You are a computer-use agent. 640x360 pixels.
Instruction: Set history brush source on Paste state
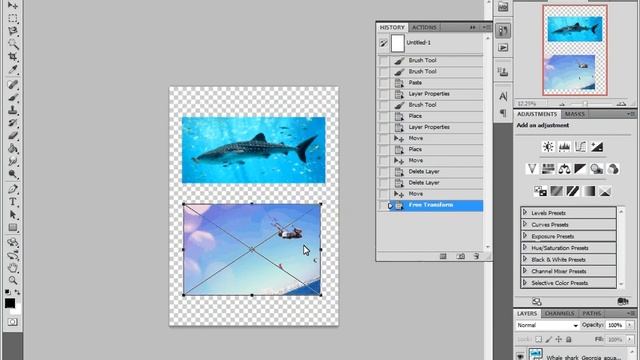point(384,83)
